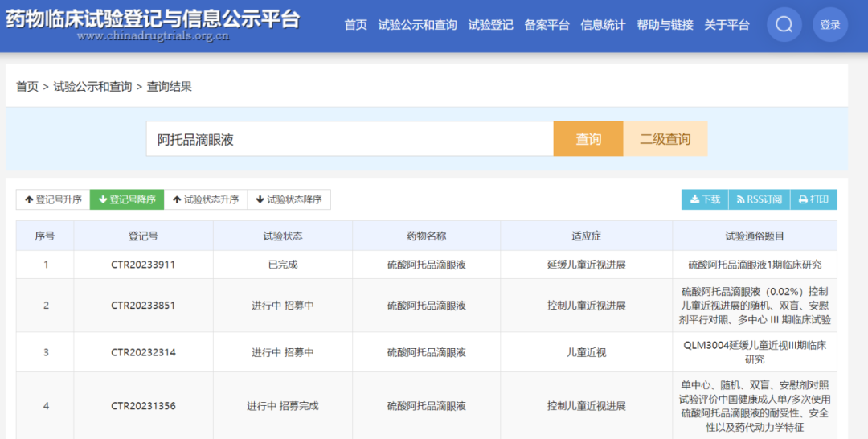Viewport: 868px width, 439px height.
Task: Click 进行中 招募中 status of CTR20232314
Action: click(283, 352)
